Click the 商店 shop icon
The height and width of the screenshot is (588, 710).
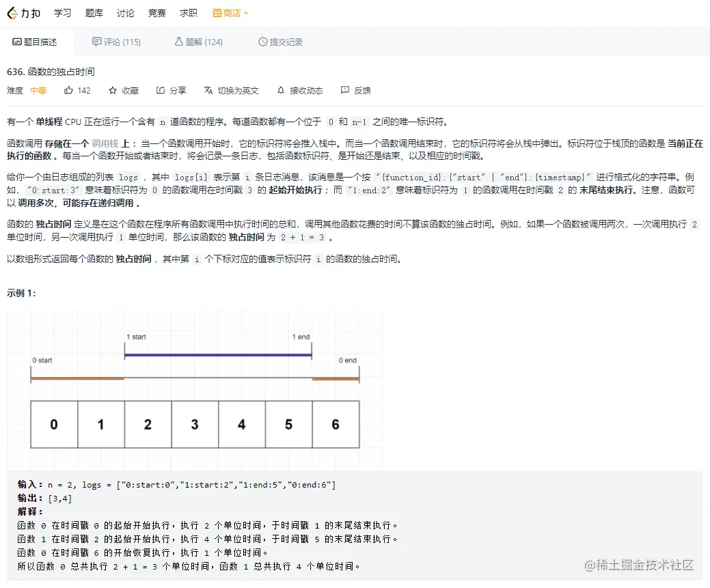tap(217, 13)
